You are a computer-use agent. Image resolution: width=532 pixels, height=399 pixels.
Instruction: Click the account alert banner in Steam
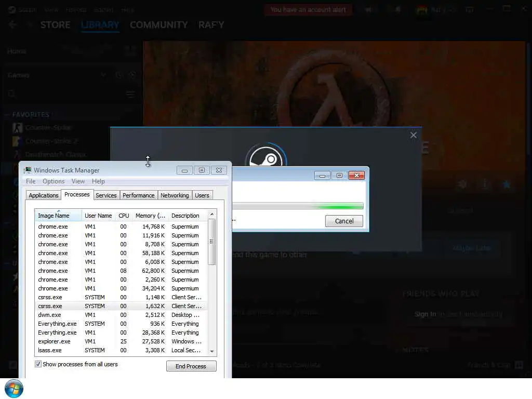pyautogui.click(x=308, y=9)
